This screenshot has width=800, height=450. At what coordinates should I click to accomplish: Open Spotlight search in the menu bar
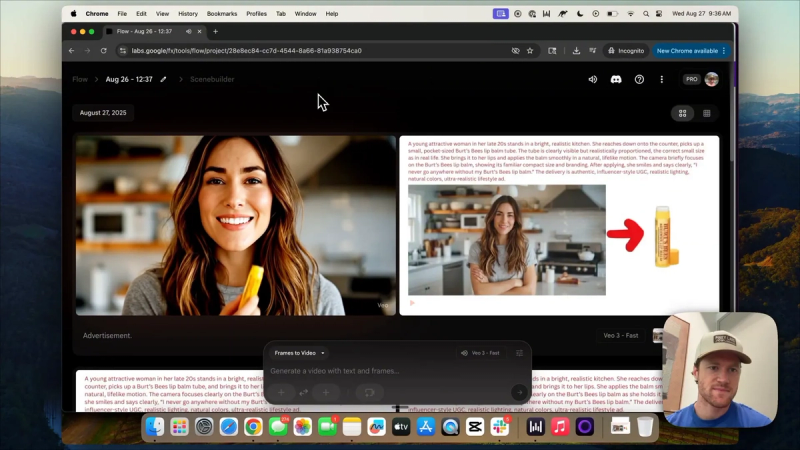click(646, 14)
